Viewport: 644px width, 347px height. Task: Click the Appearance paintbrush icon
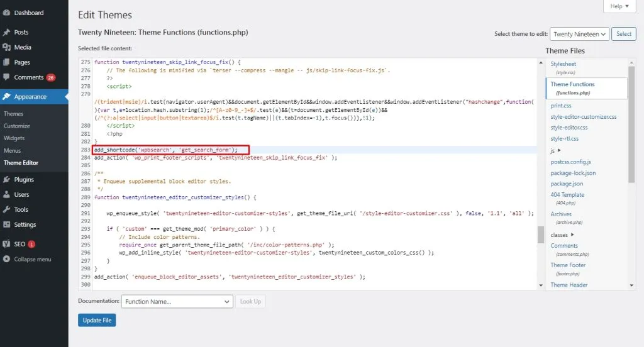tap(6, 97)
